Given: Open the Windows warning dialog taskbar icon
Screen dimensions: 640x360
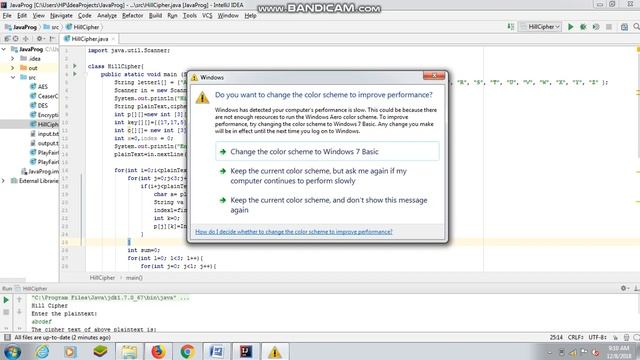Looking at the screenshot, I should tap(275, 351).
